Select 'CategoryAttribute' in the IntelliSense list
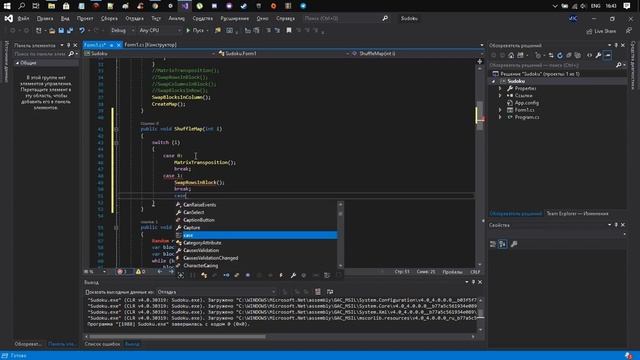The width and height of the screenshot is (640, 360). click(x=256, y=243)
